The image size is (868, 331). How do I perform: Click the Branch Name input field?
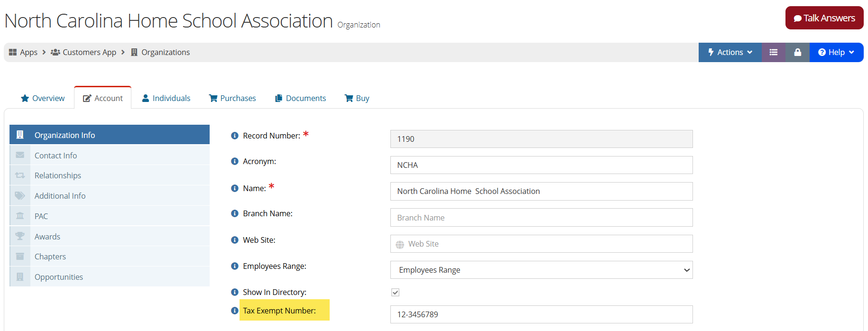541,218
